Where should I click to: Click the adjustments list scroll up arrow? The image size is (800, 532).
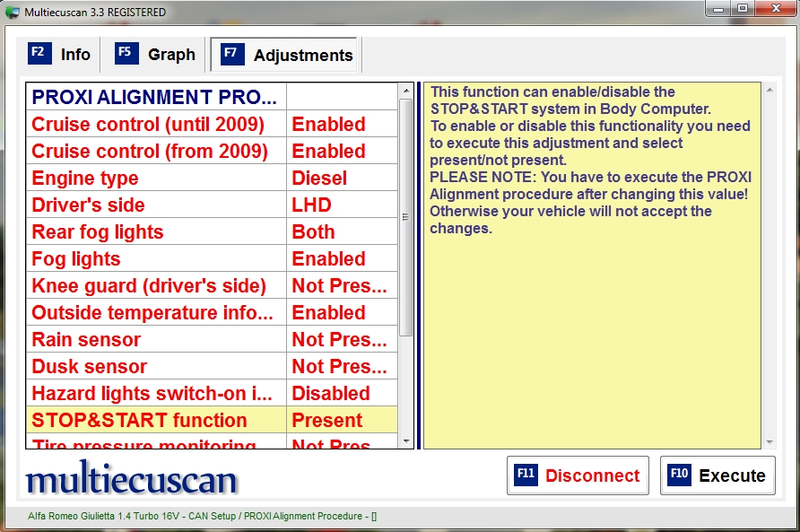[406, 91]
